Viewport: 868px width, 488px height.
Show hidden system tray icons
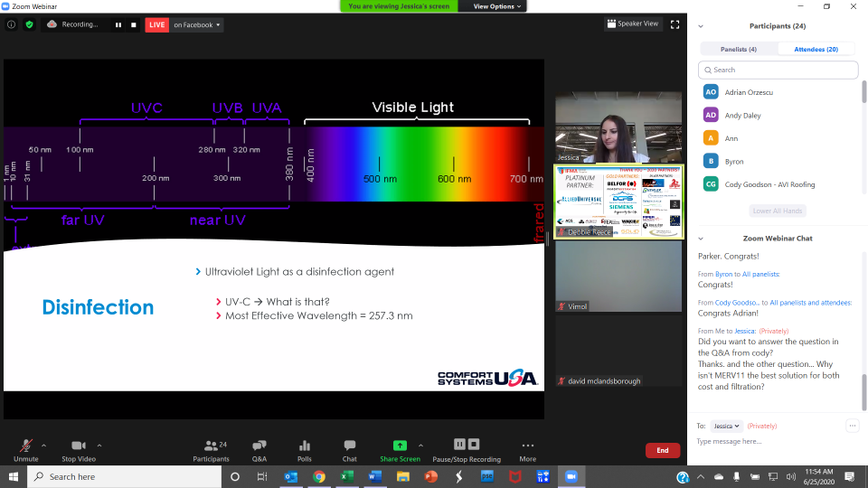pos(701,476)
